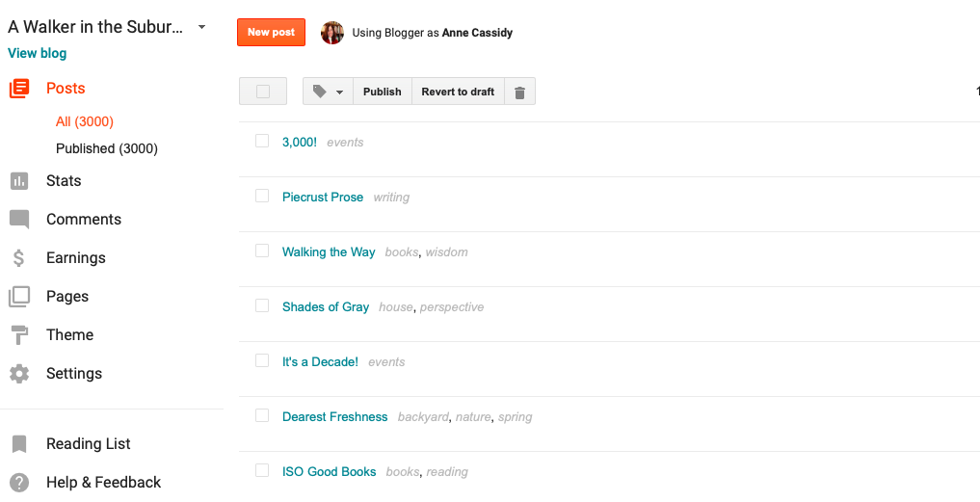Toggle the select-all posts checkbox
Image resolution: width=980 pixels, height=502 pixels.
[263, 92]
